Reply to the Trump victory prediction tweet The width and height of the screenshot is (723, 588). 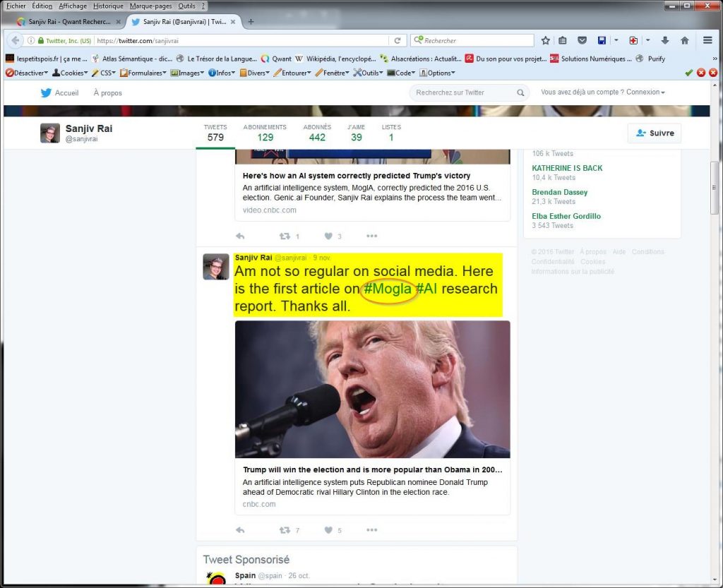240,236
